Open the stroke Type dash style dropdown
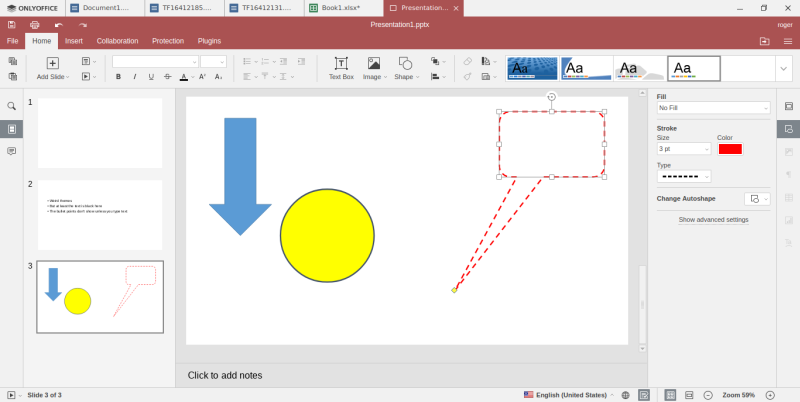Image resolution: width=800 pixels, height=402 pixels. click(x=684, y=176)
